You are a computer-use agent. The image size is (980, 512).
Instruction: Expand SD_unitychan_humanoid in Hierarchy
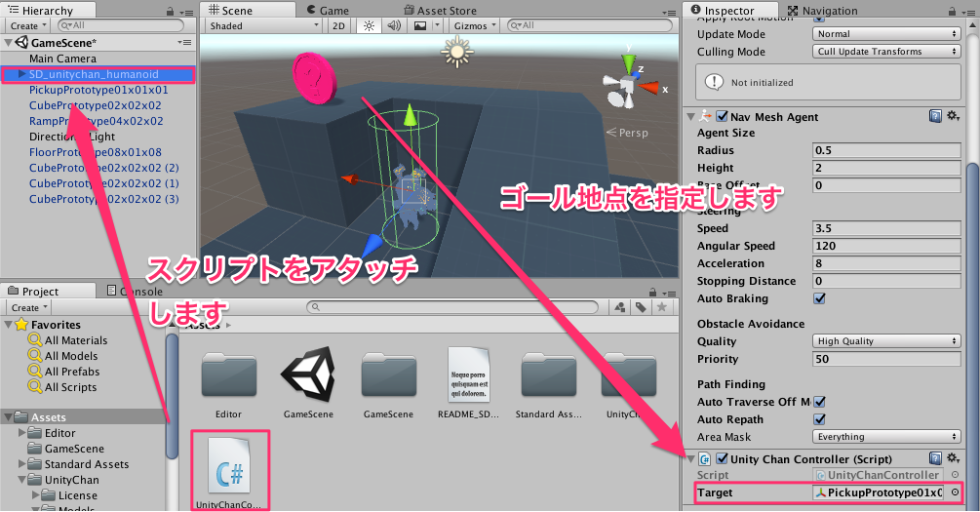tap(21, 74)
